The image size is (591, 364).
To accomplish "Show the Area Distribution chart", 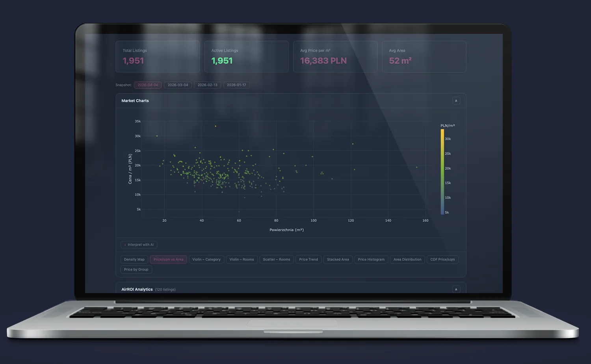I will pos(407,259).
